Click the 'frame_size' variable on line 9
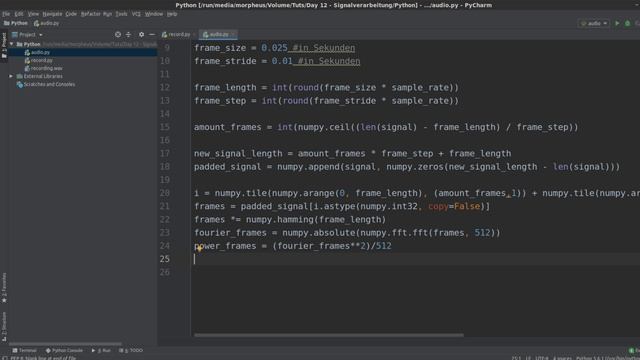Image resolution: width=640 pixels, height=360 pixels. pyautogui.click(x=220, y=48)
